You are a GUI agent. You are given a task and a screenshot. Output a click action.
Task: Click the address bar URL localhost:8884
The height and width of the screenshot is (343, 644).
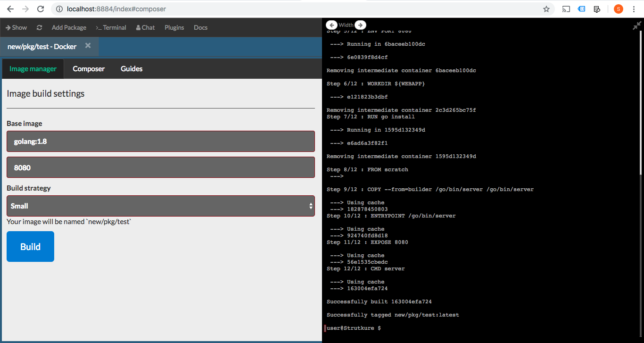[x=116, y=9]
